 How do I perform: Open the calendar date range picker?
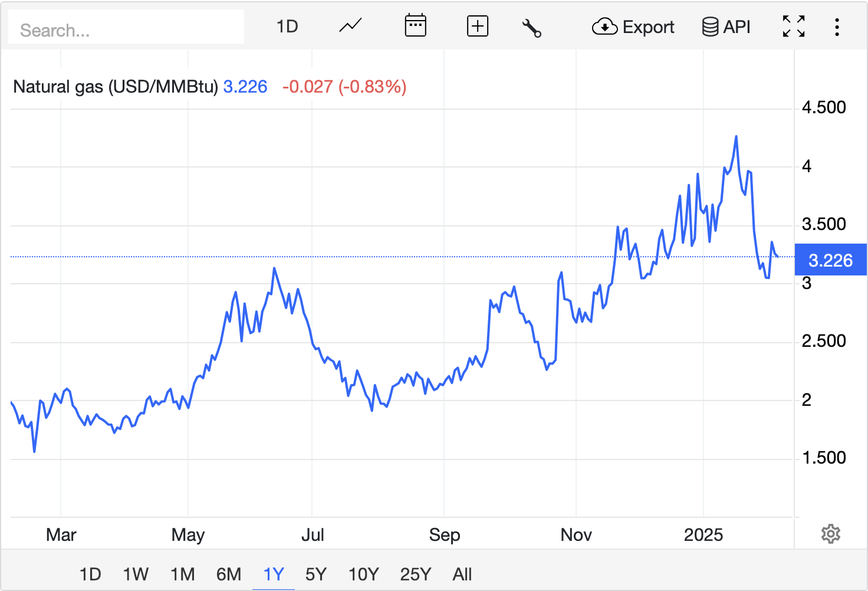click(415, 27)
